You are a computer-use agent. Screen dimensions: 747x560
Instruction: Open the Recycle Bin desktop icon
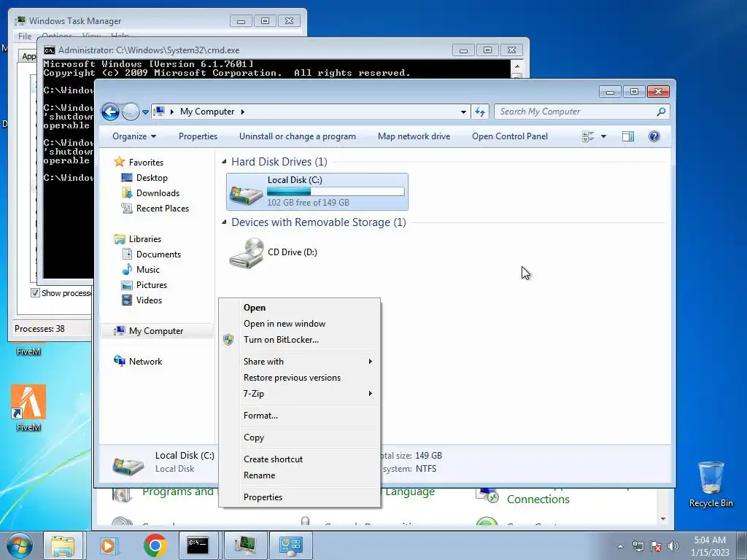click(711, 484)
